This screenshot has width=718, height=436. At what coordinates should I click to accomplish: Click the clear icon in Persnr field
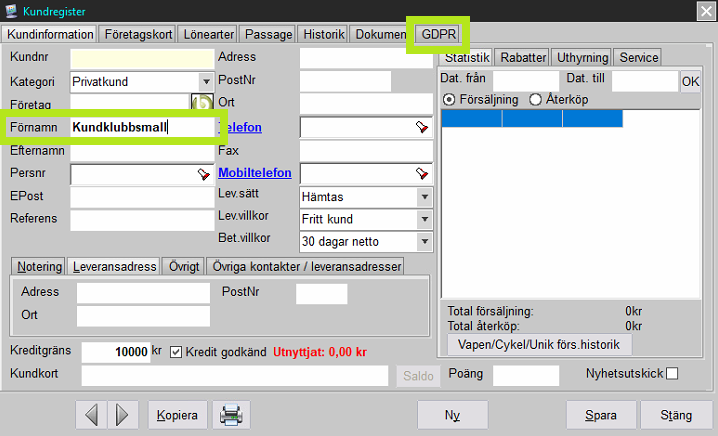click(x=204, y=174)
